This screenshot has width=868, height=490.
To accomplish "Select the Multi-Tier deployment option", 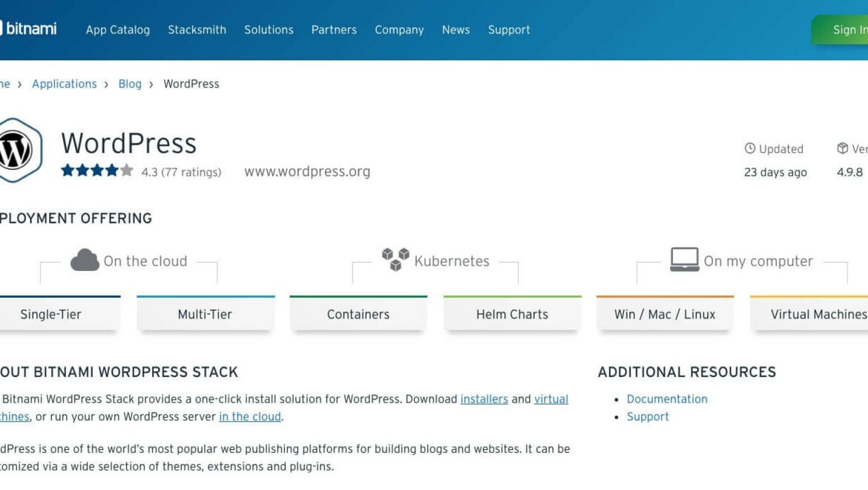I will point(206,313).
